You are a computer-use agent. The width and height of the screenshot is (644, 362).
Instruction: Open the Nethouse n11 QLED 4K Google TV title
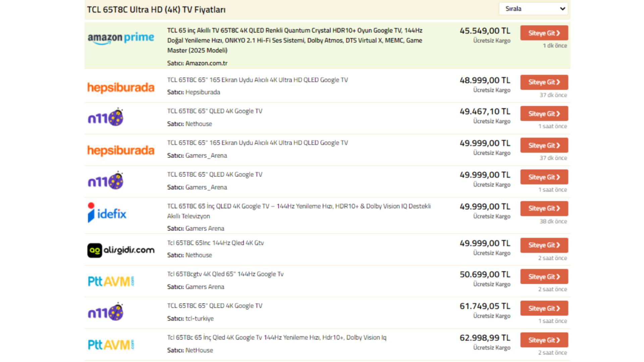(215, 111)
